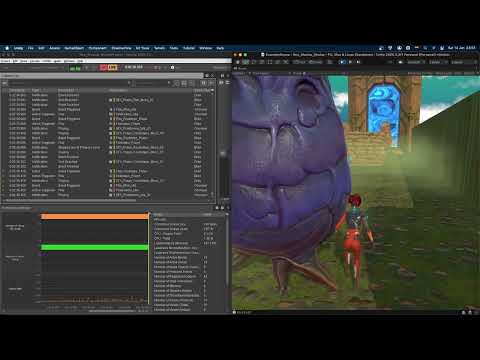Click third Capture Log filter toolbar icon
This screenshot has width=480, height=360.
click(192, 83)
